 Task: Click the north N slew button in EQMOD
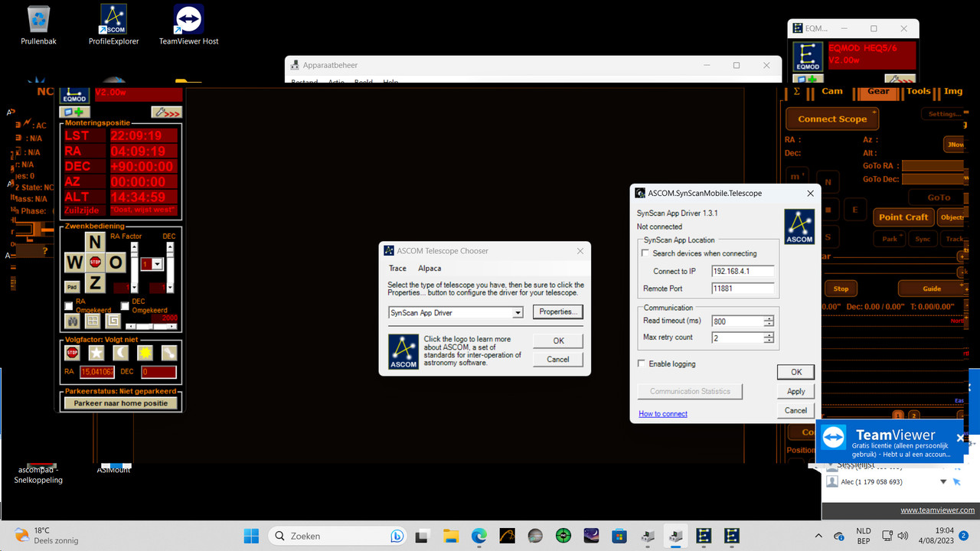click(x=95, y=242)
